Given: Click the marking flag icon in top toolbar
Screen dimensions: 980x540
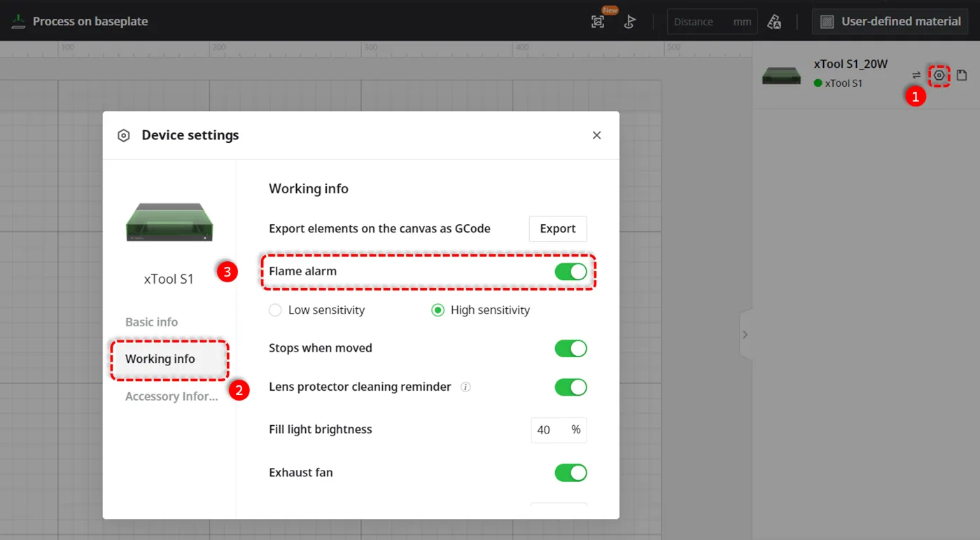Looking at the screenshot, I should click(x=629, y=22).
